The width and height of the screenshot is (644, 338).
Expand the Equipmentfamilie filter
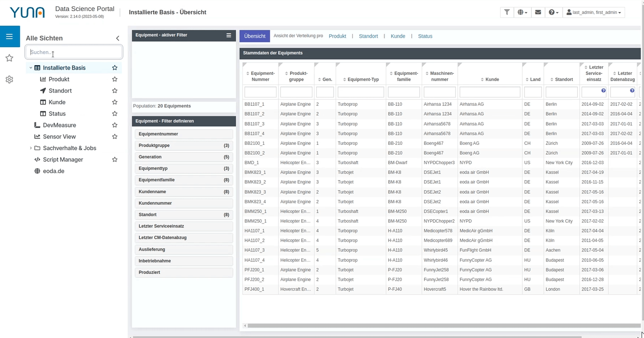(x=184, y=180)
